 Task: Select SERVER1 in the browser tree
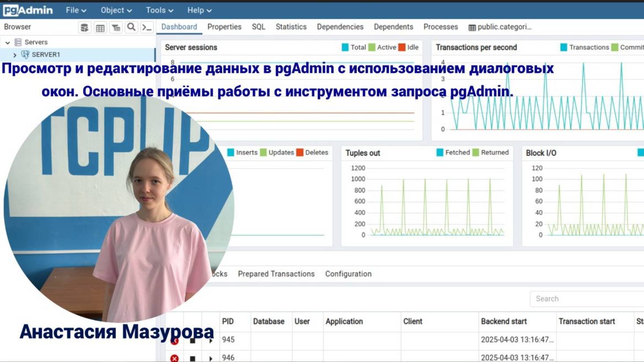pos(46,55)
